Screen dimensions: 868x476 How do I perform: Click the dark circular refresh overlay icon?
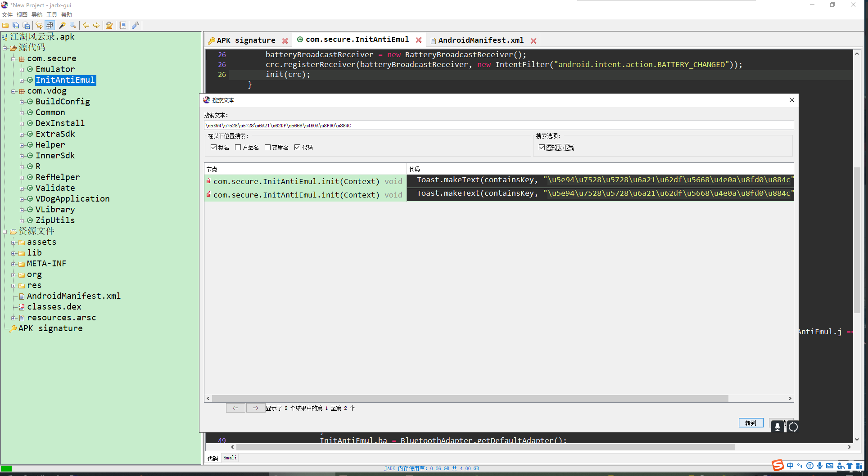[x=793, y=427]
